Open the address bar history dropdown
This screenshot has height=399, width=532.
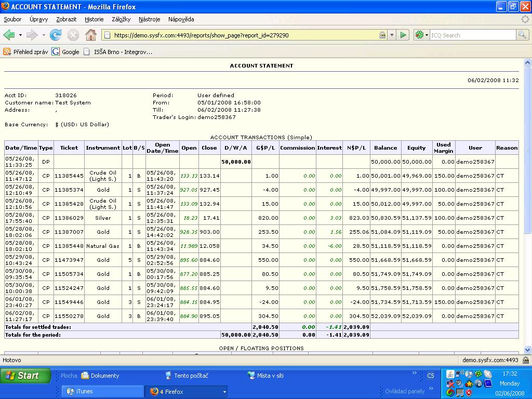point(392,35)
